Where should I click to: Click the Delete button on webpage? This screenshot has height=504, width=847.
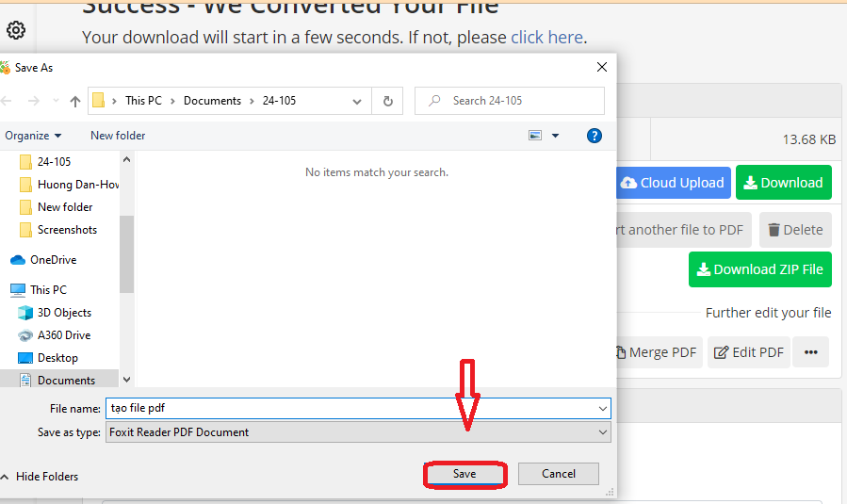[x=795, y=230]
